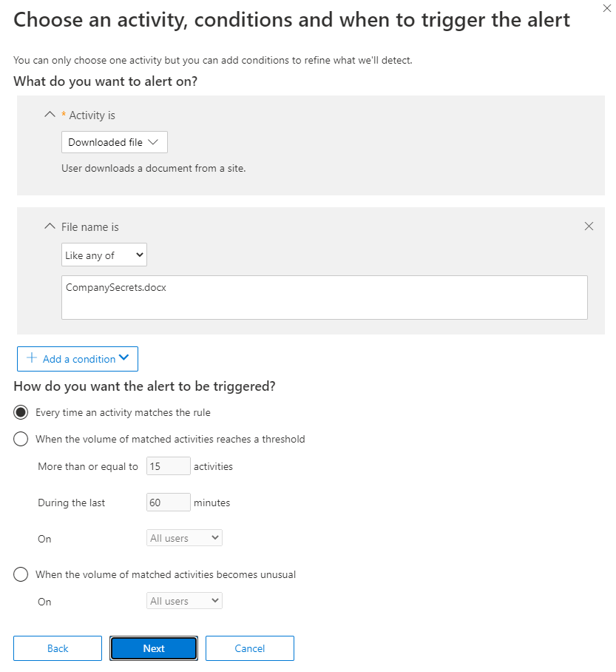Open the Like any of operator dropdown
Image resolution: width=616 pixels, height=672 pixels.
(104, 255)
